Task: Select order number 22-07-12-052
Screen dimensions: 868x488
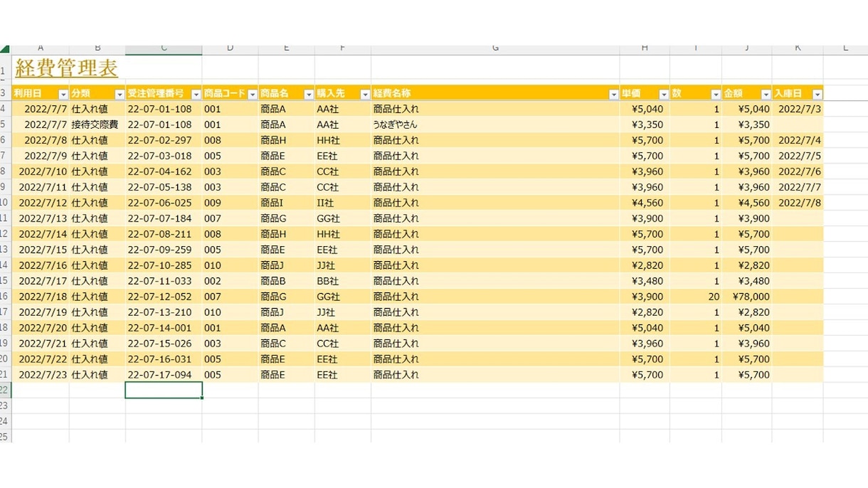Action: tap(164, 297)
